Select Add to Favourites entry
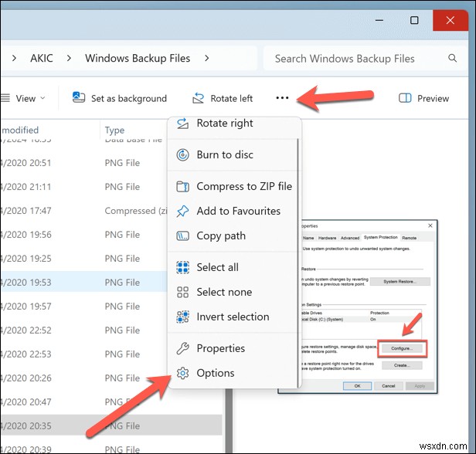The height and width of the screenshot is (454, 476). 233,211
